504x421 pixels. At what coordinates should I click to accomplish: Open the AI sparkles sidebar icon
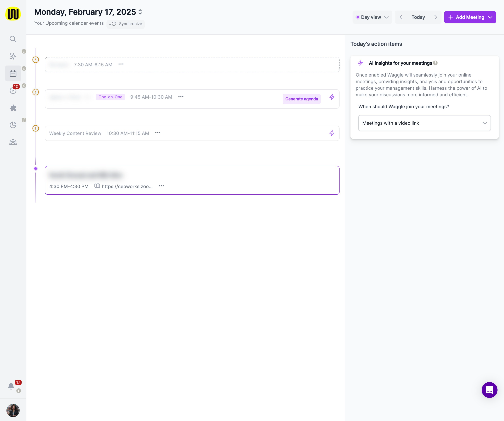click(13, 56)
